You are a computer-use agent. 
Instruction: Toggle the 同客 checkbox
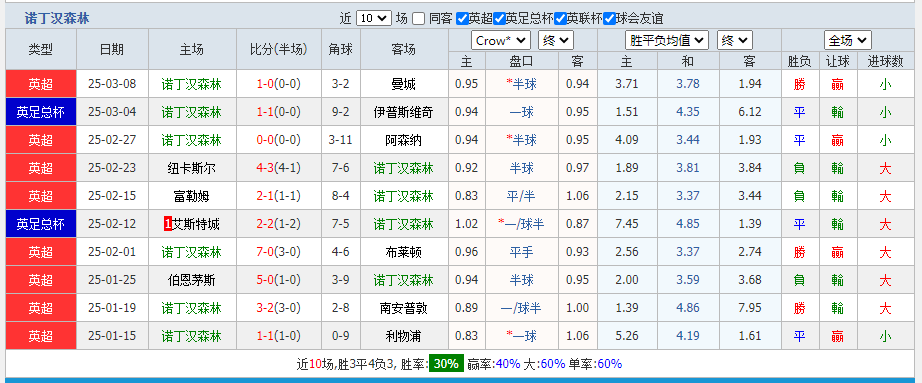418,18
